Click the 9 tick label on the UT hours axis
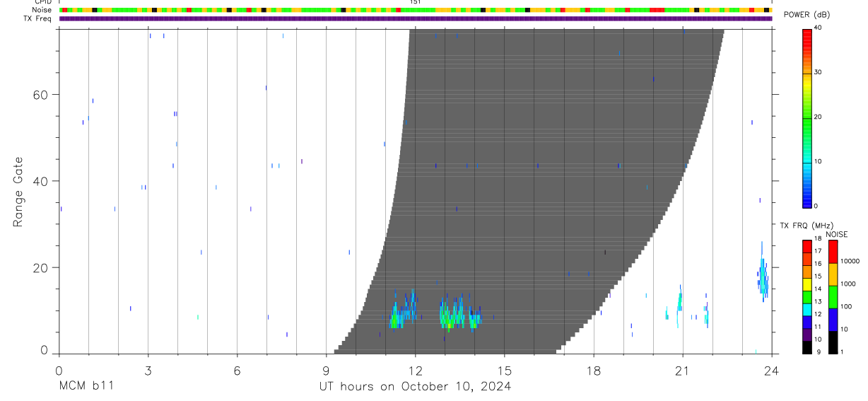 coord(326,371)
